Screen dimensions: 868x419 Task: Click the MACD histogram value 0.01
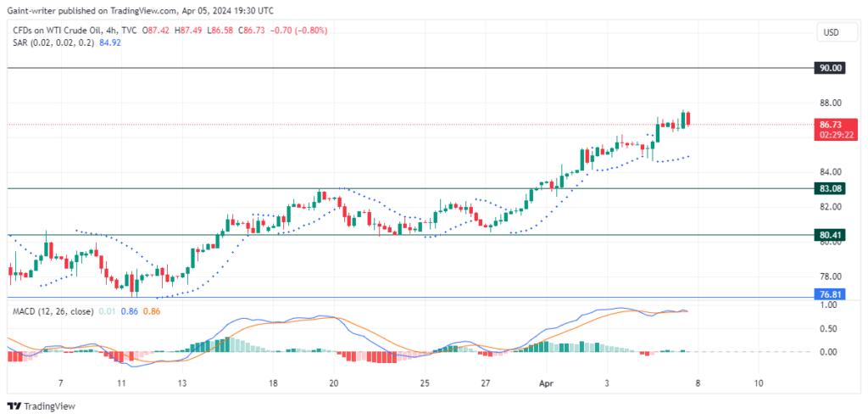(x=108, y=311)
